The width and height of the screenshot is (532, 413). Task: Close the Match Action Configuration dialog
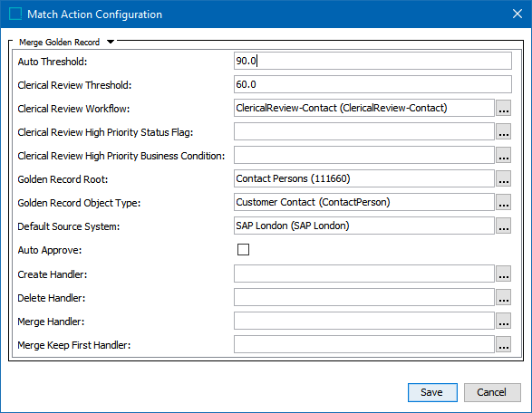click(517, 14)
